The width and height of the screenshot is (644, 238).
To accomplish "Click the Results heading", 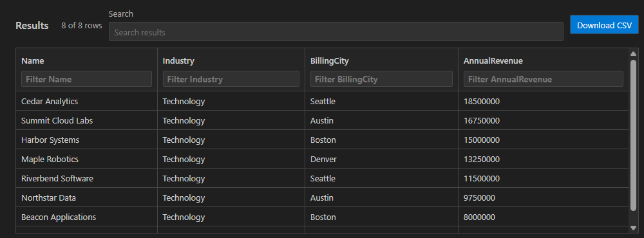I will [x=32, y=26].
